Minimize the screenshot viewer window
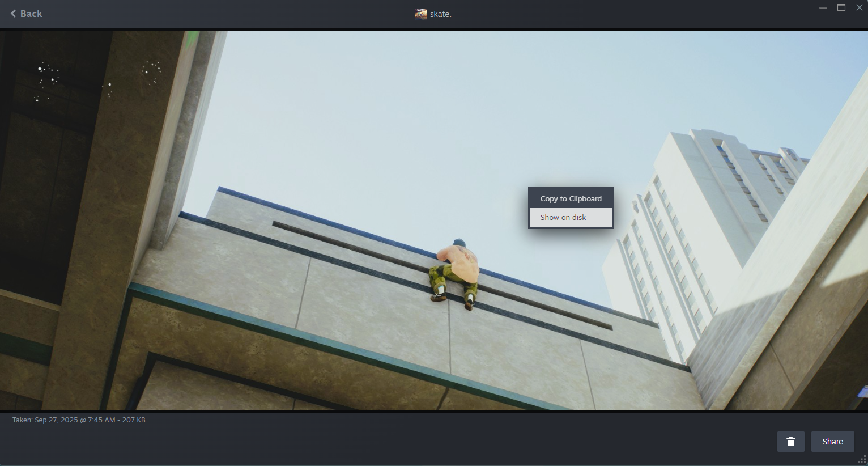 click(823, 7)
